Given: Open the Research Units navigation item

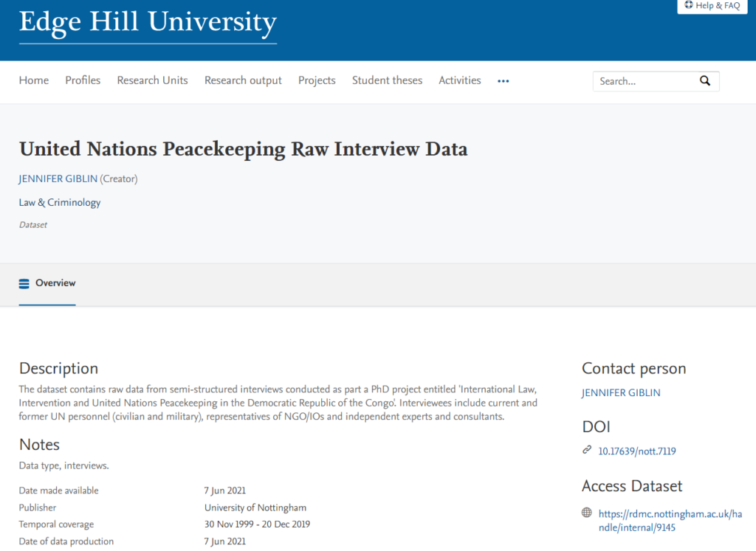Looking at the screenshot, I should pyautogui.click(x=152, y=80).
